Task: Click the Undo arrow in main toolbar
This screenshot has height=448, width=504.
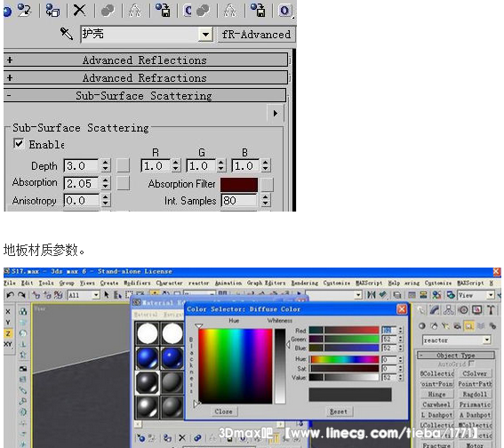Action: pyautogui.click(x=11, y=295)
